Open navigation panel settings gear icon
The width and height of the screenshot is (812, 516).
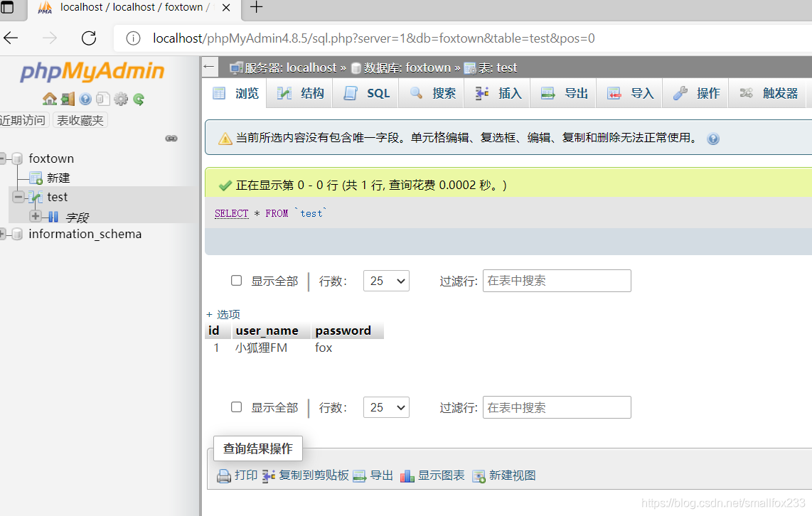[x=121, y=99]
